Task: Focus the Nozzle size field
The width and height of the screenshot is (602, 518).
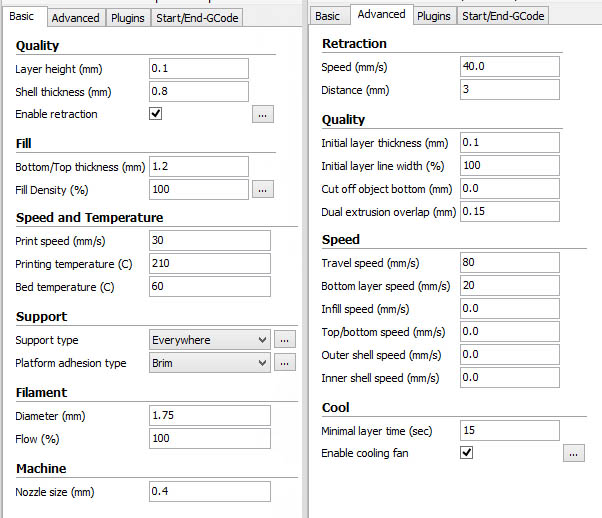Action: (x=209, y=491)
